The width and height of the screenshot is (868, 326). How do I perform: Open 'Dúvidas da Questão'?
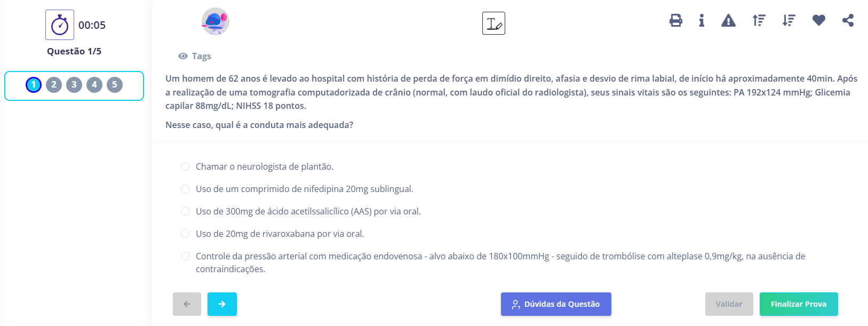(x=556, y=304)
